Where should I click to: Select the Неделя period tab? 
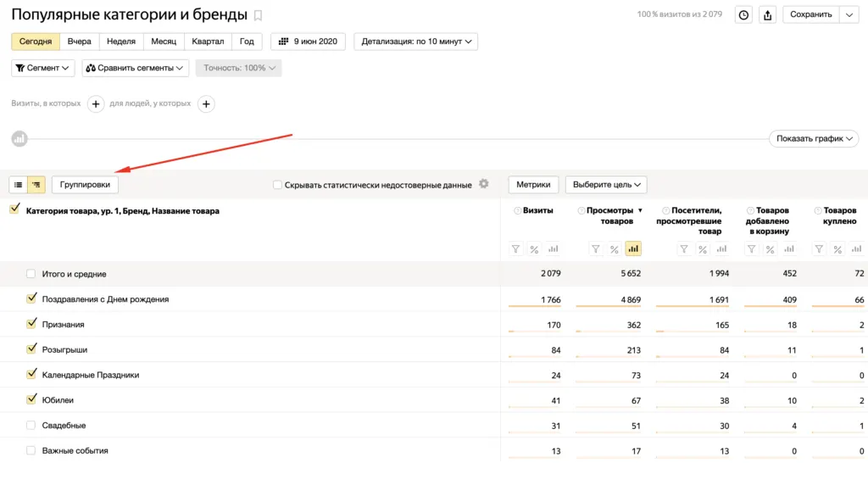tap(120, 42)
